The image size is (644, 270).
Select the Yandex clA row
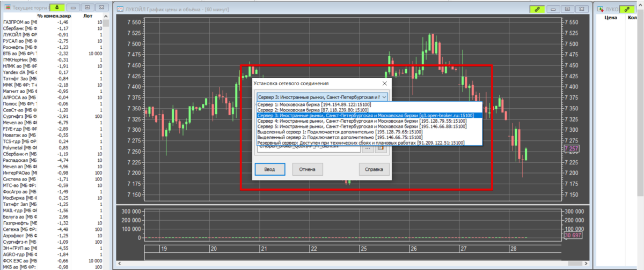(x=53, y=72)
